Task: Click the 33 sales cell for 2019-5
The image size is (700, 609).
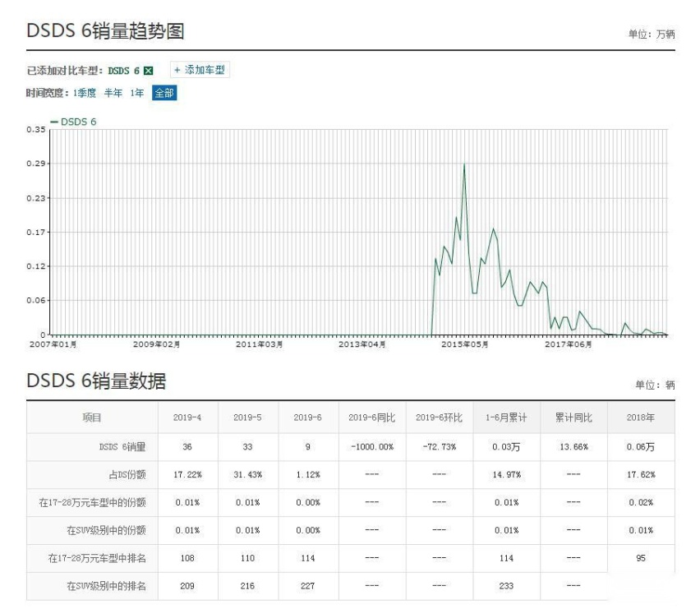Action: tap(247, 447)
